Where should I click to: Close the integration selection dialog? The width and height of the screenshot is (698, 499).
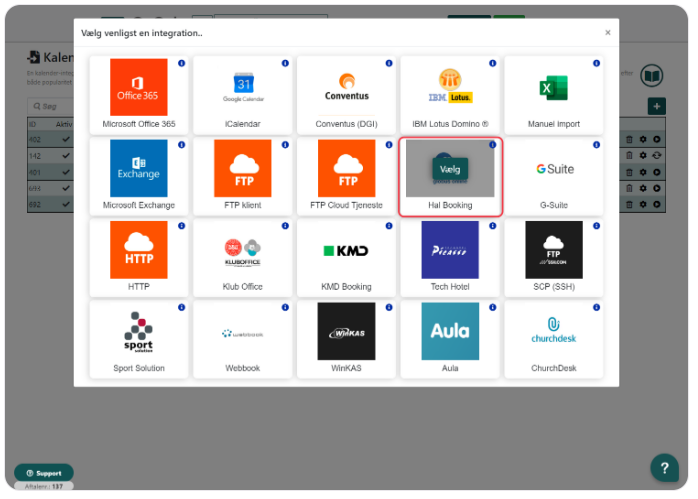click(607, 32)
